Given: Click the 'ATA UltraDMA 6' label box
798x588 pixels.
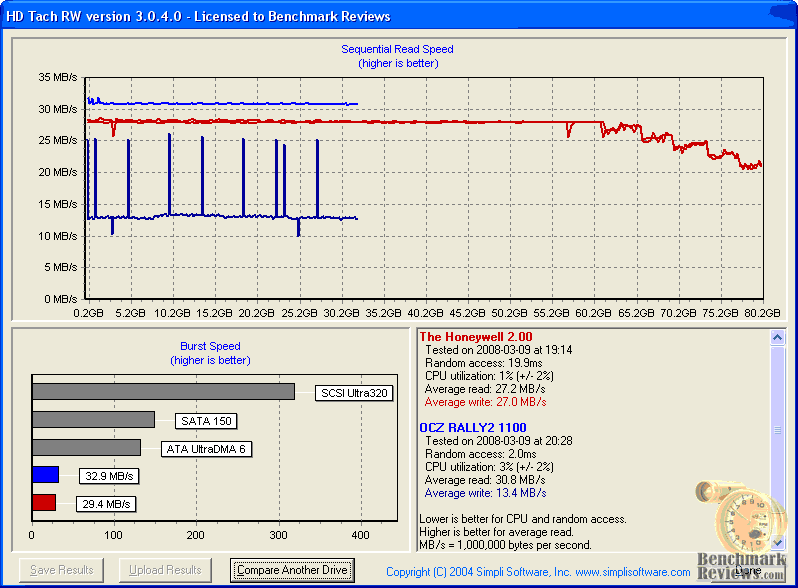Looking at the screenshot, I should click(x=206, y=449).
